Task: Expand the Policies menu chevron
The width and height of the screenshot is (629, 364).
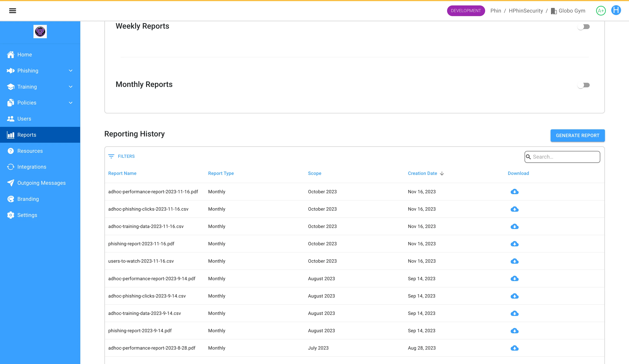Action: [71, 103]
